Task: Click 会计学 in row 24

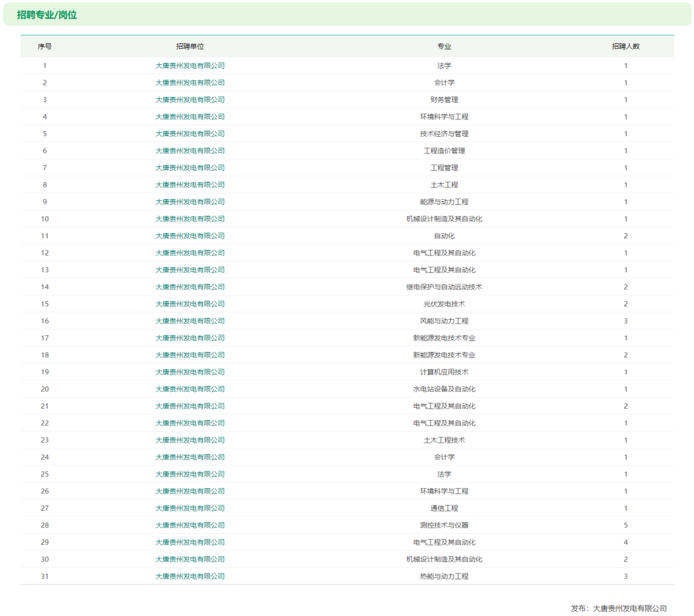Action: [445, 457]
